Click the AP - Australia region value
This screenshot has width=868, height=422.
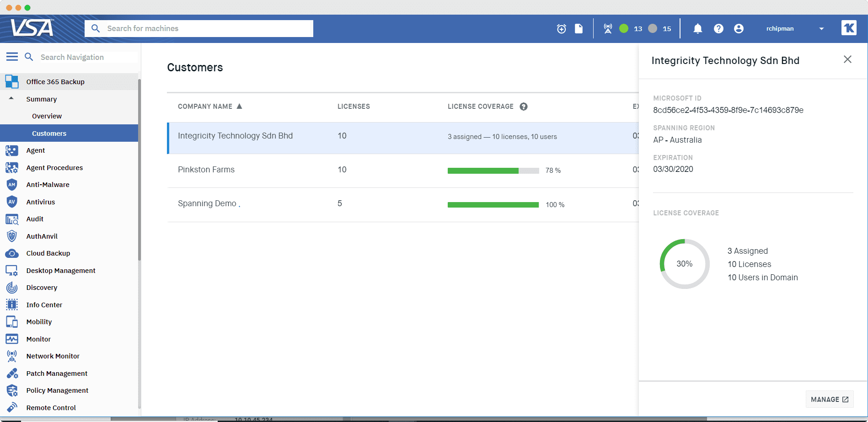(x=677, y=140)
